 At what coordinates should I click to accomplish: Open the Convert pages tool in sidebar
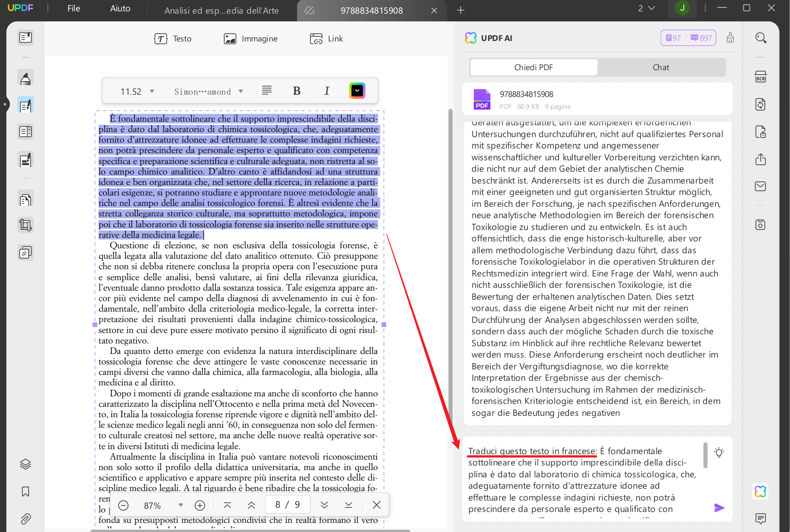tap(26, 199)
